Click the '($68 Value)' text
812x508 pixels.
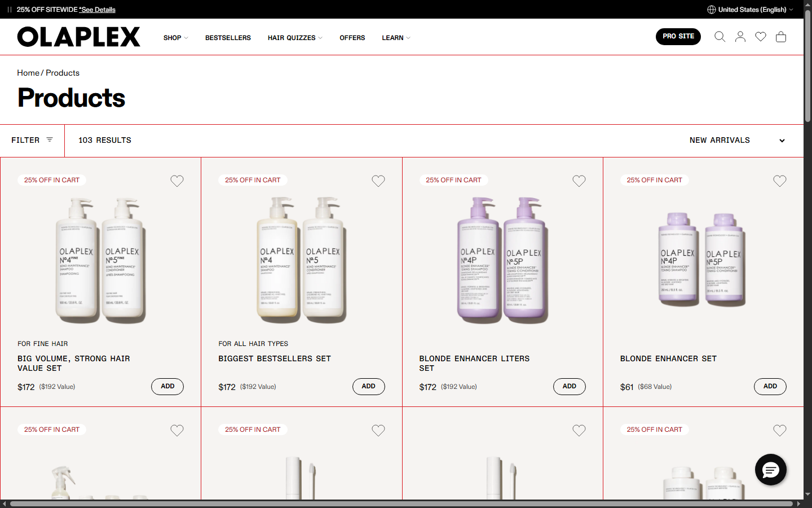tap(655, 387)
